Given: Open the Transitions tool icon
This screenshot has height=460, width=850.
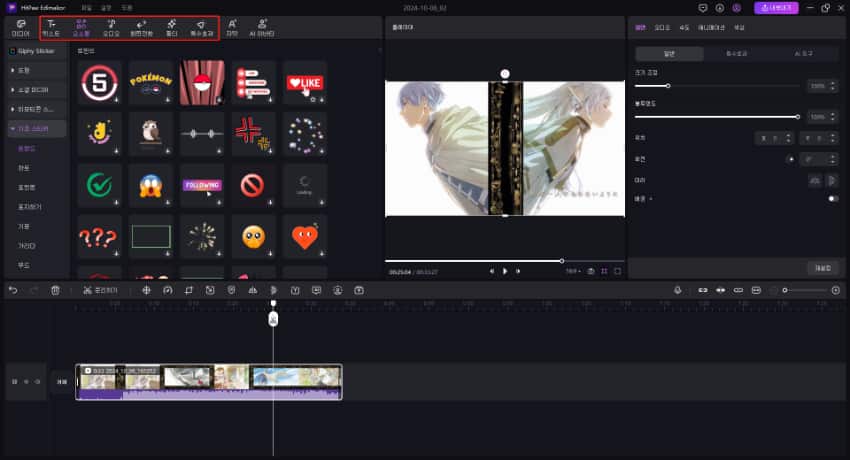Looking at the screenshot, I should (x=141, y=26).
